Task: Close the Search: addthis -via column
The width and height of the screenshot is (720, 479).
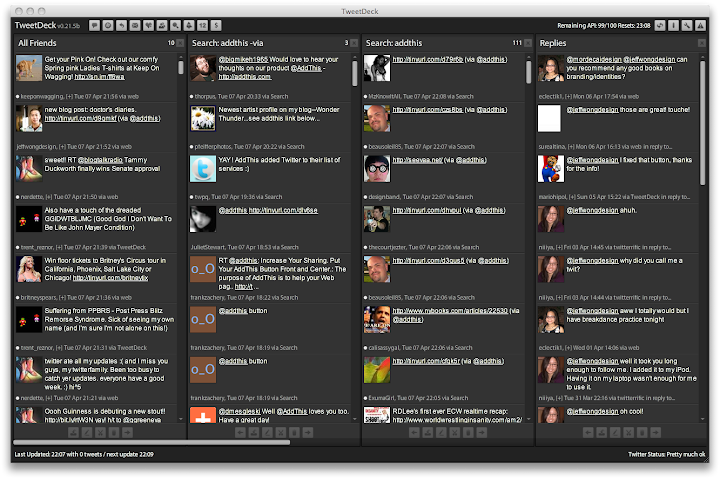Action: tap(354, 43)
